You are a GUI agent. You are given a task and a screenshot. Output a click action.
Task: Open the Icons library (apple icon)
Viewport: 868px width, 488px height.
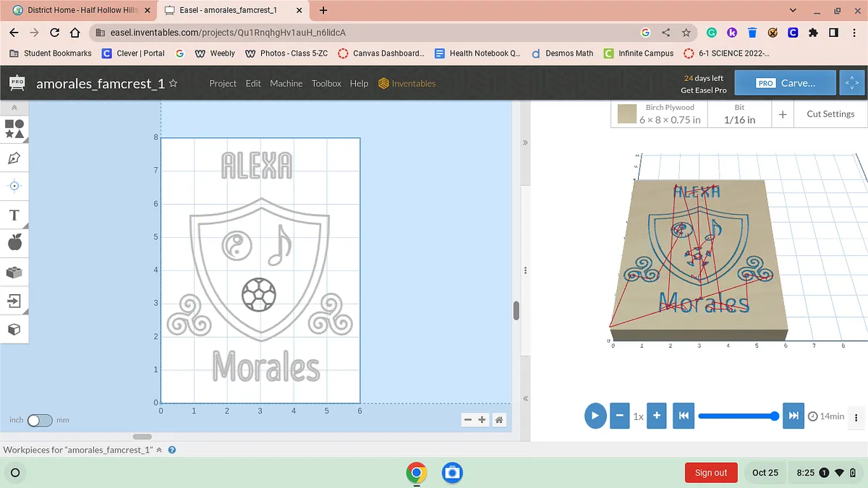coord(14,243)
